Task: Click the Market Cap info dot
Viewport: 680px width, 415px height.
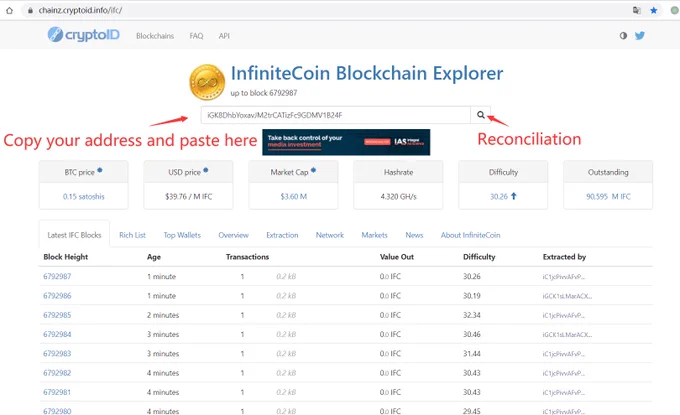Action: pos(313,170)
